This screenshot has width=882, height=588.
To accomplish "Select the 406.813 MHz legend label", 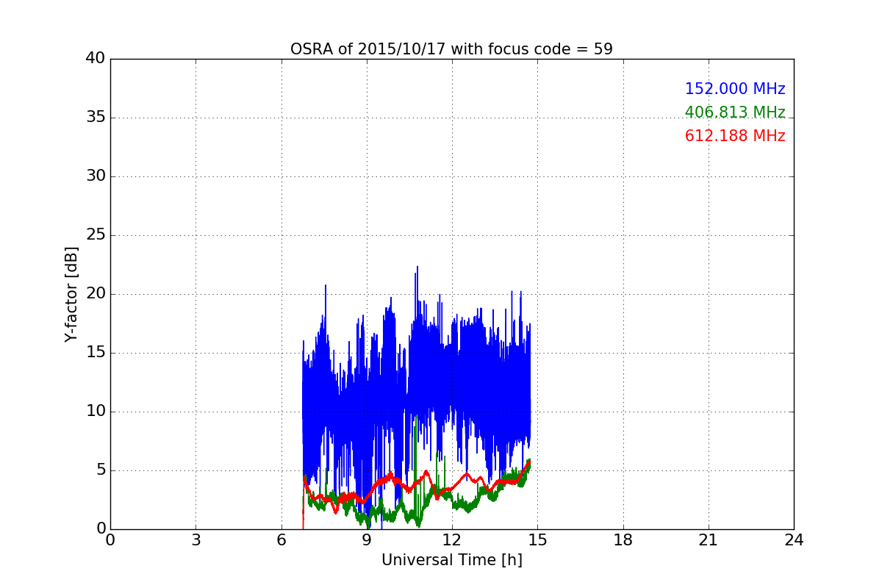I will (x=735, y=112).
